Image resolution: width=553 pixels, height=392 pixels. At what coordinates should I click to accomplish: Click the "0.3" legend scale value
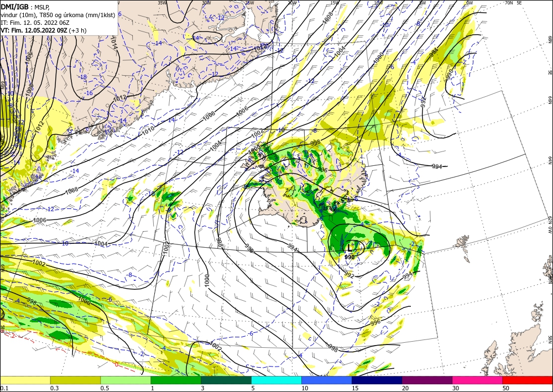tap(54, 388)
